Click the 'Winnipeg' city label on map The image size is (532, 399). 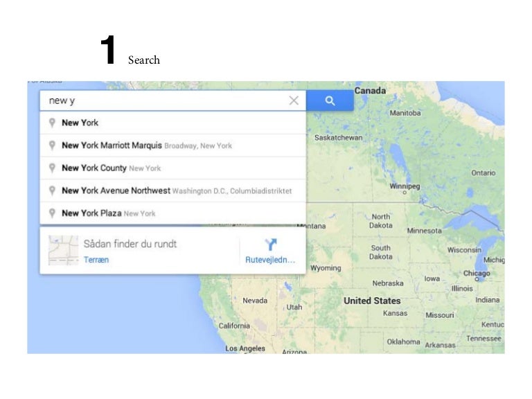[x=405, y=186]
